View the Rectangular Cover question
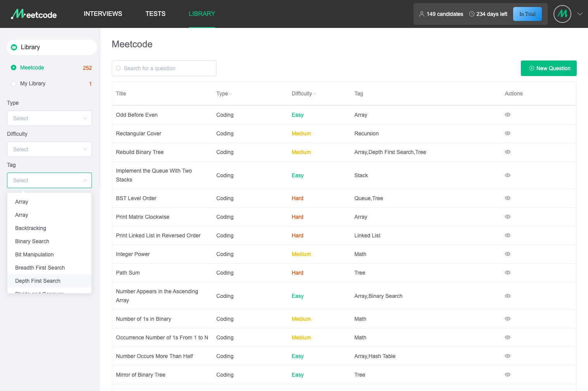The image size is (588, 391). [x=507, y=133]
